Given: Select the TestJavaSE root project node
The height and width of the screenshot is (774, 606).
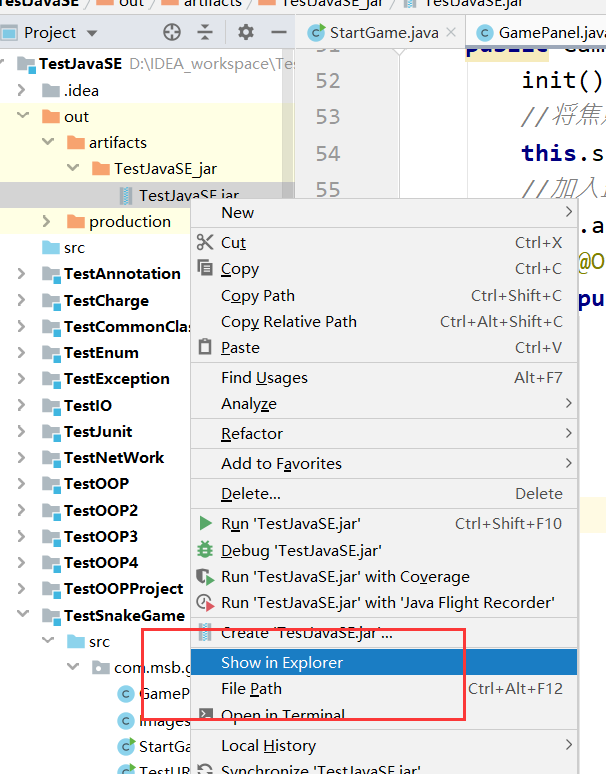Looking at the screenshot, I should [x=80, y=64].
